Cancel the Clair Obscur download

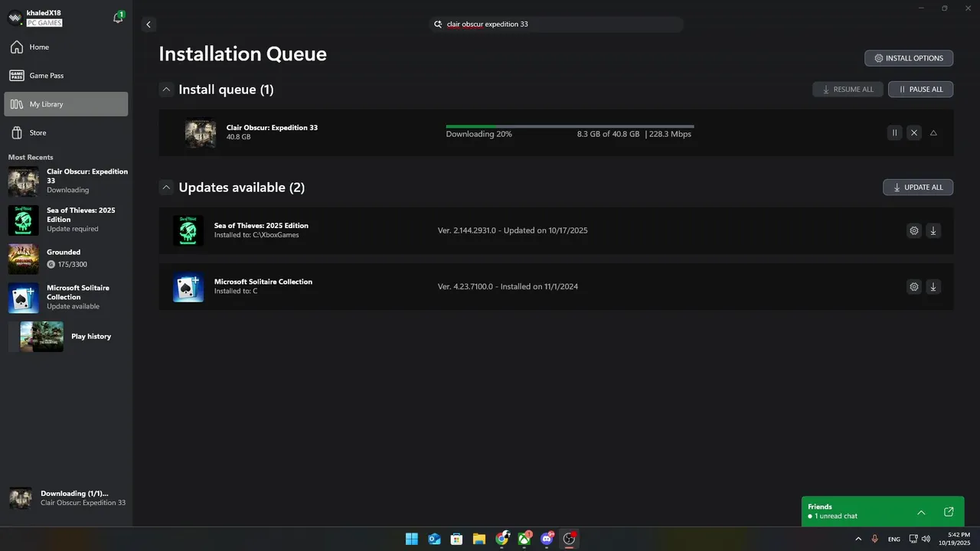pyautogui.click(x=913, y=133)
